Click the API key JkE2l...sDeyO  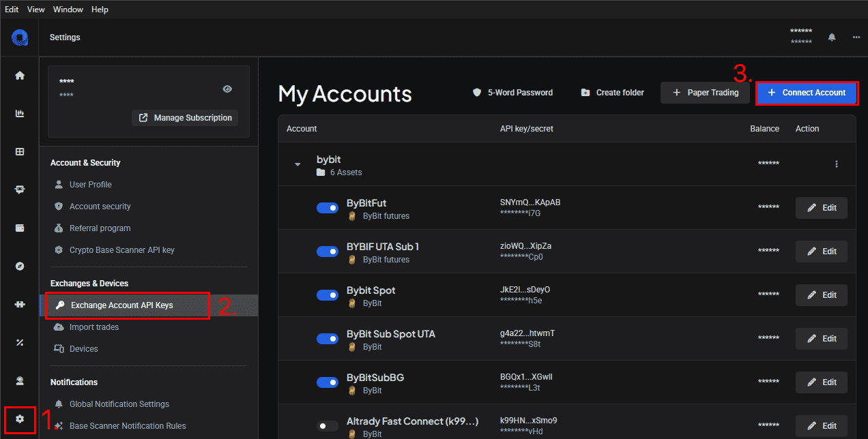pyautogui.click(x=525, y=290)
